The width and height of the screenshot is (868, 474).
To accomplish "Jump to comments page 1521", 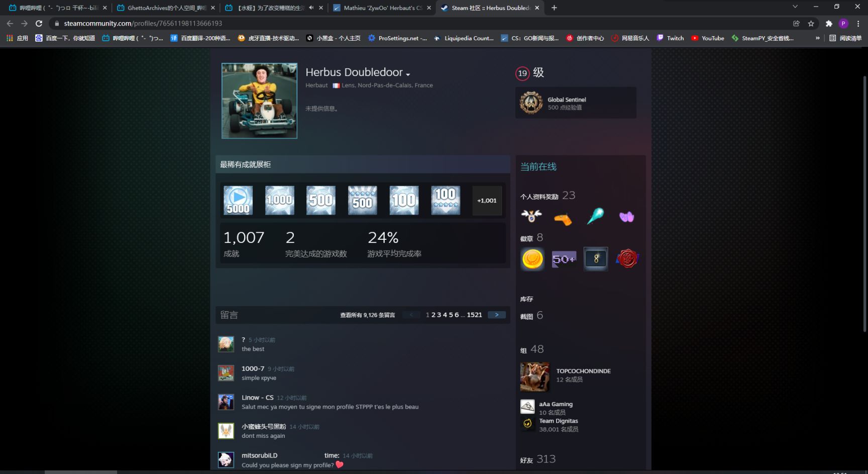I will tap(474, 315).
